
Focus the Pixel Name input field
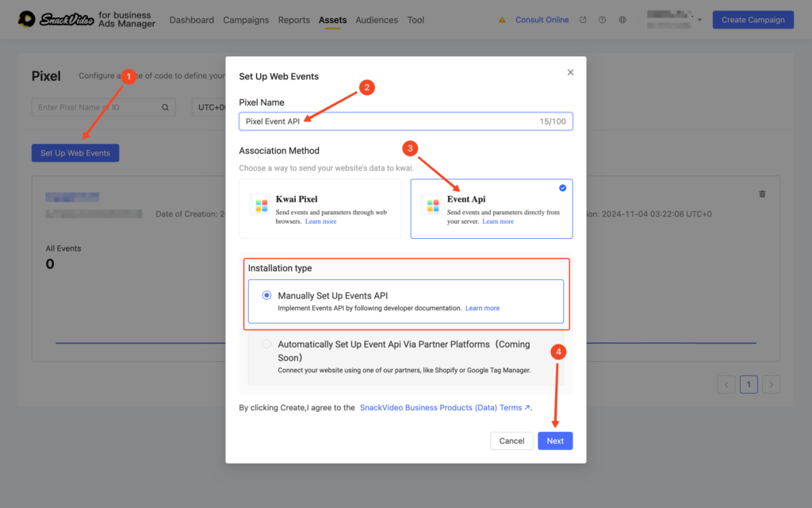click(x=405, y=121)
